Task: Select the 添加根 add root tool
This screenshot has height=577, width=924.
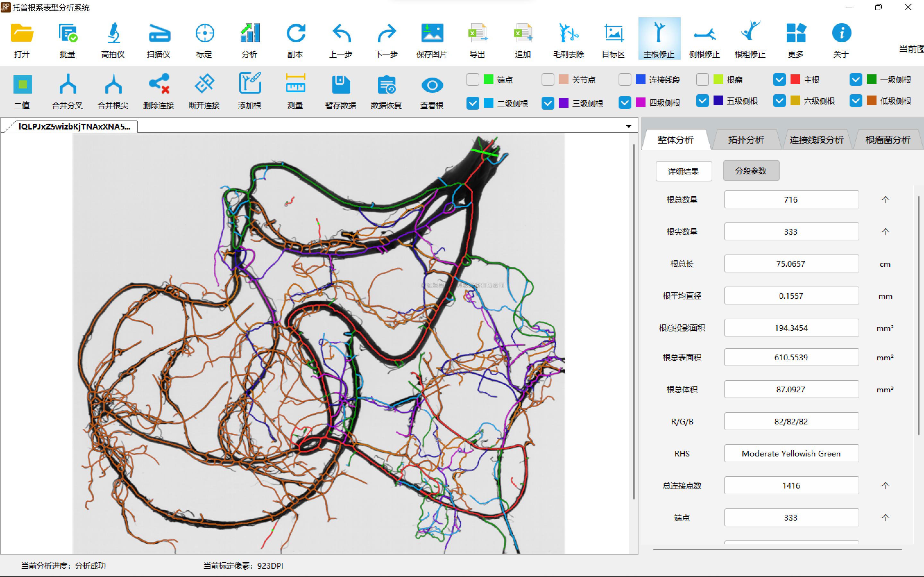Action: [x=250, y=84]
